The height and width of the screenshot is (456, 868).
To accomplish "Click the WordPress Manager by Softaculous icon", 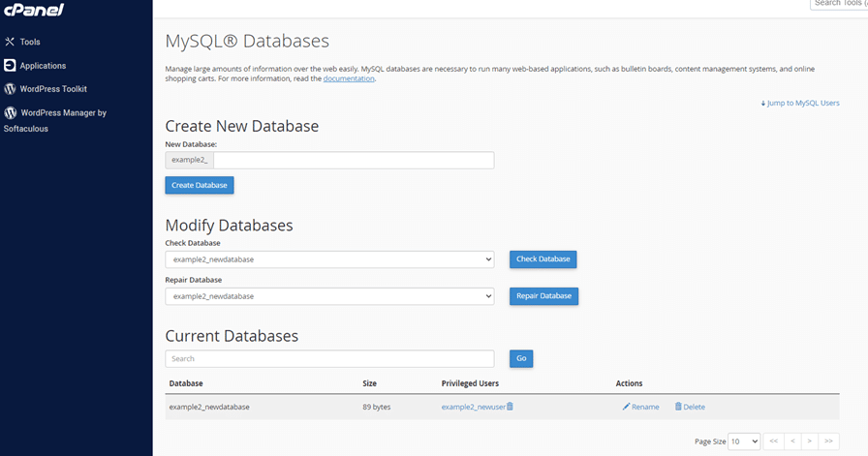I will [x=10, y=113].
